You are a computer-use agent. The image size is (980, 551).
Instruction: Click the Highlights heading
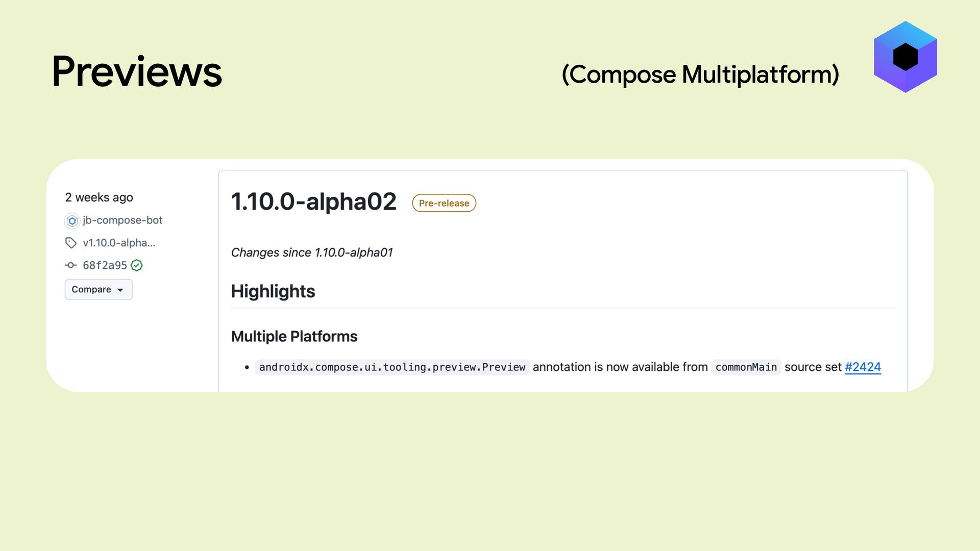click(x=273, y=291)
